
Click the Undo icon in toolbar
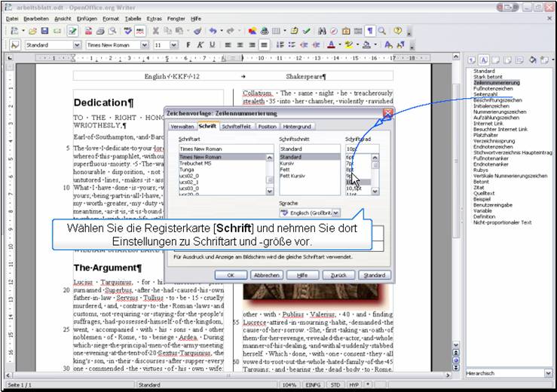pyautogui.click(x=213, y=31)
